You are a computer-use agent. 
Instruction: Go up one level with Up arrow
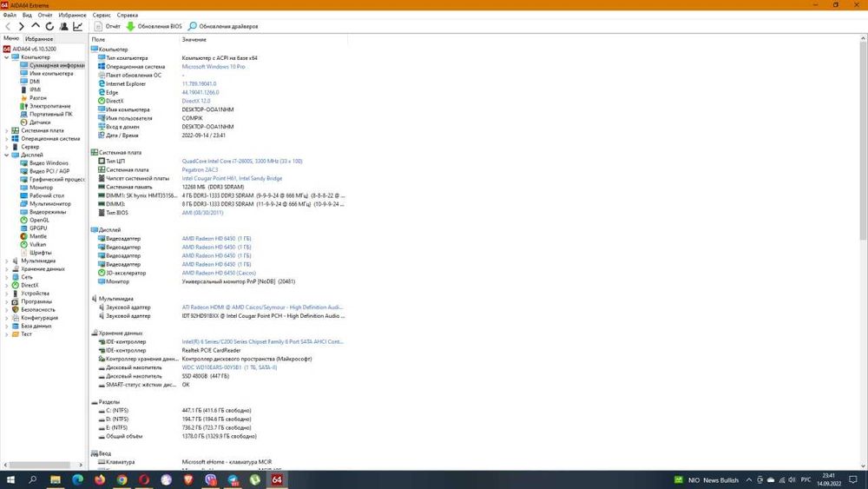[36, 26]
